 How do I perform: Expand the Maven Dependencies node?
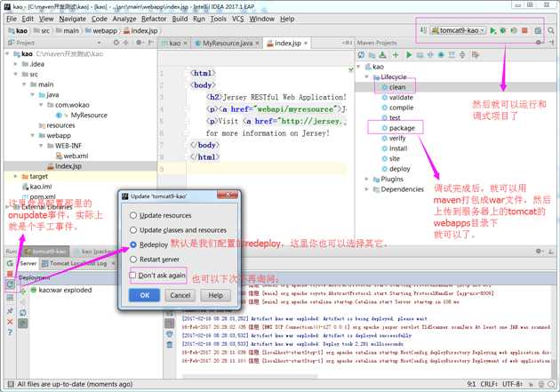[x=367, y=189]
